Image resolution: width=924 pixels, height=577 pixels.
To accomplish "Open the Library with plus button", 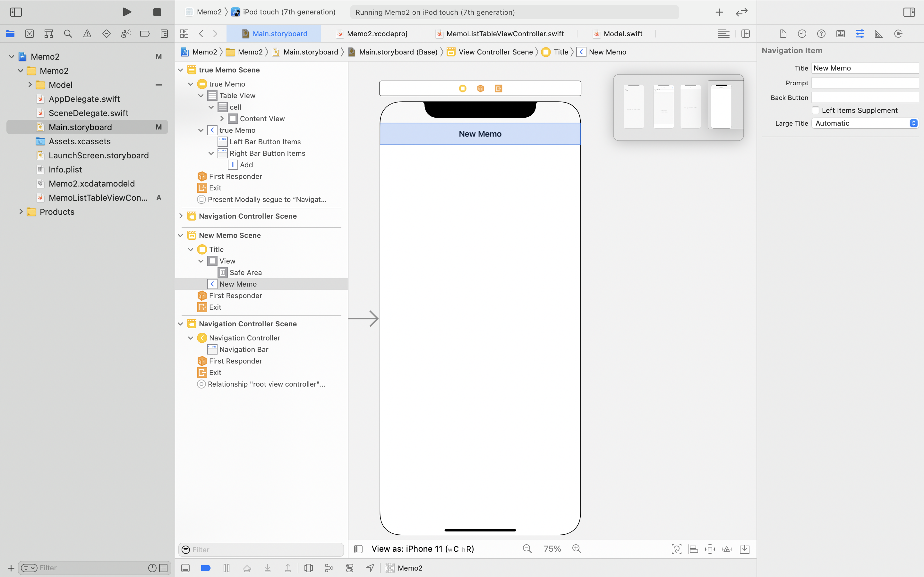I will [x=719, y=12].
